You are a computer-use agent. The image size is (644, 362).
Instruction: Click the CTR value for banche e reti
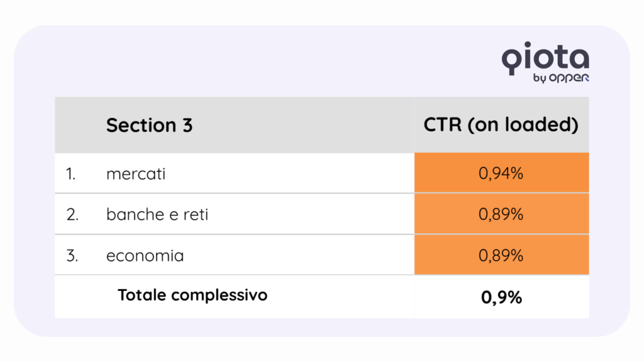point(501,214)
